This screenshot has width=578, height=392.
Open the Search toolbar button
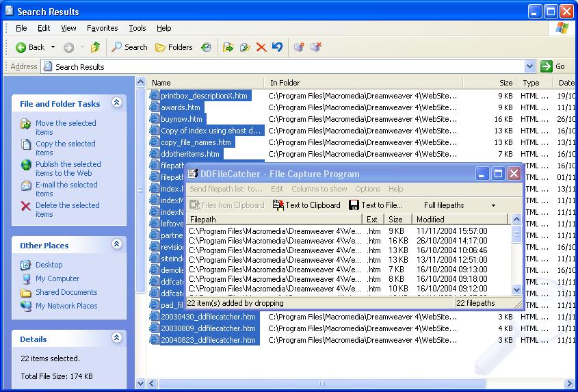pos(129,47)
